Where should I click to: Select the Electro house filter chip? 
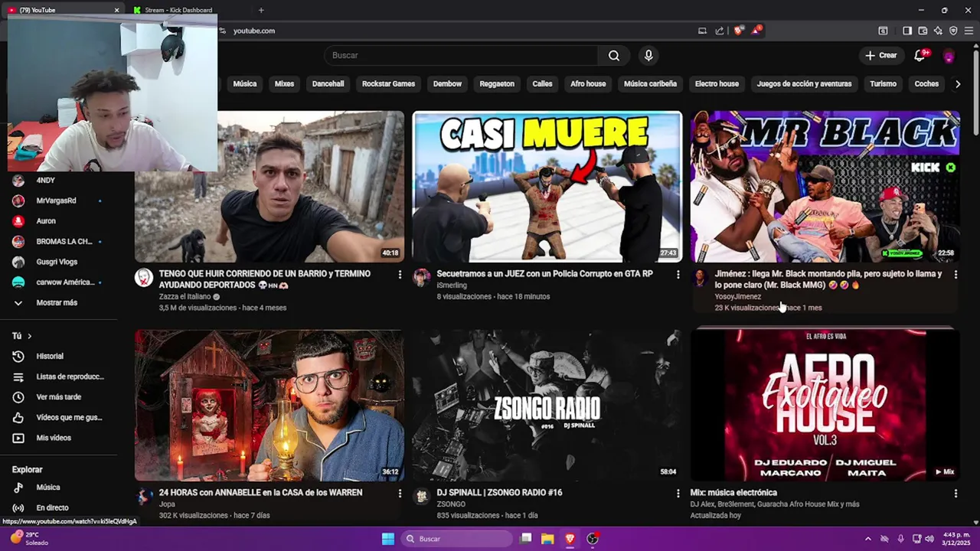click(x=717, y=83)
